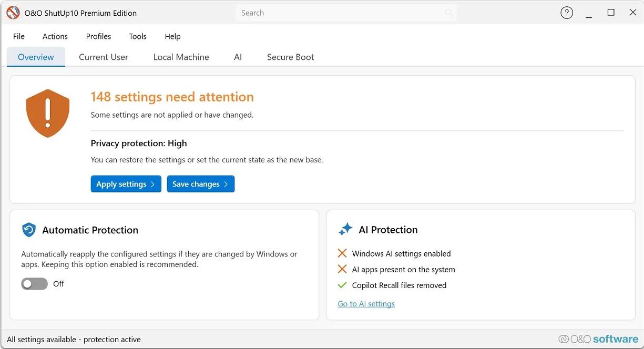Click the orange warning shield icon

(x=48, y=113)
